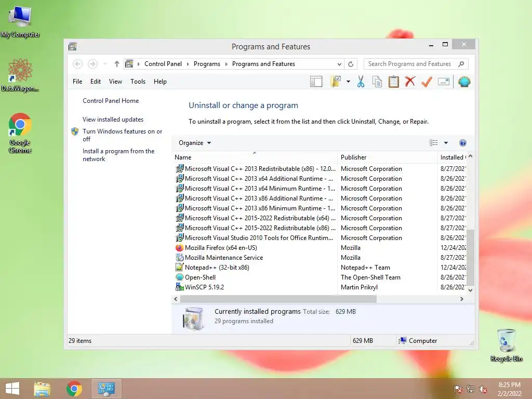Viewport: 532px width, 399px height.
Task: Click the Open-Shell settings globe icon in toolbar
Action: point(464,82)
